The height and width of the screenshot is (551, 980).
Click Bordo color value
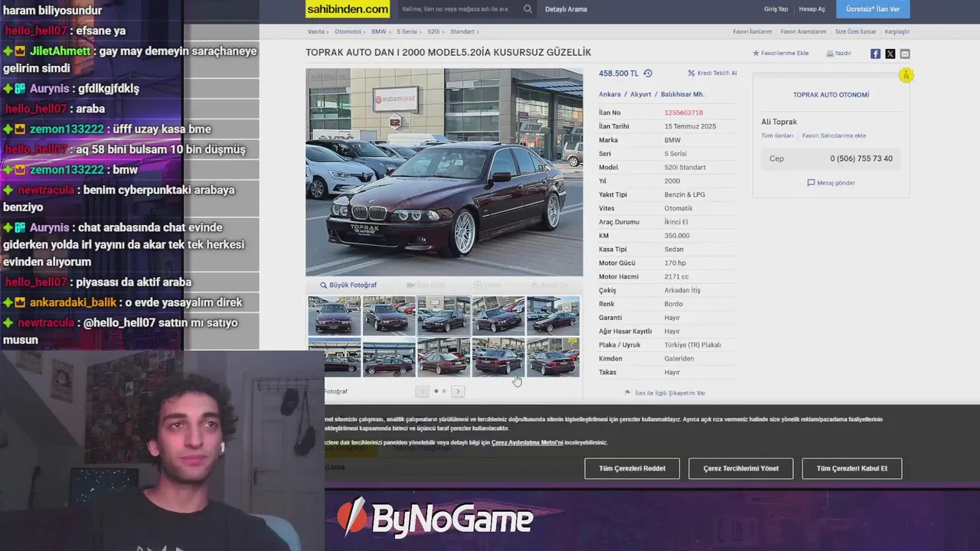[x=673, y=304]
